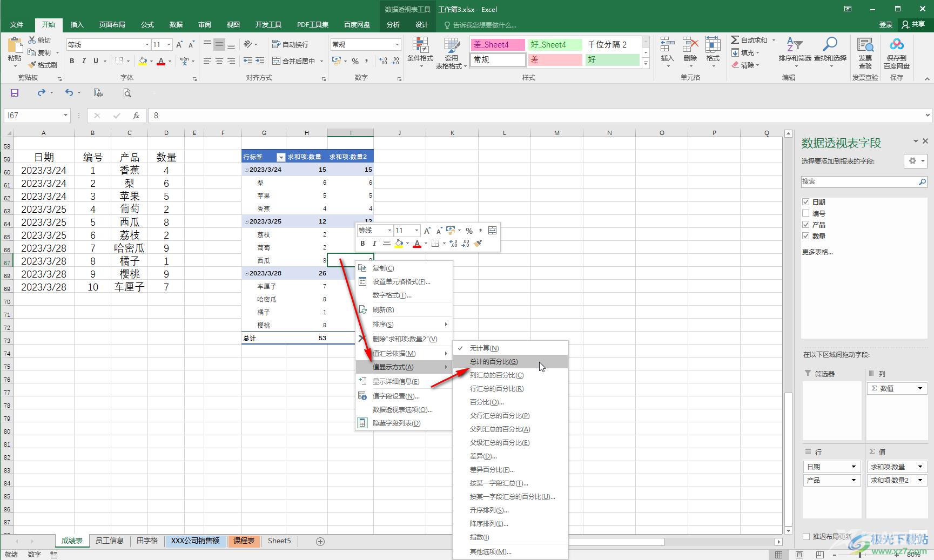934x560 pixels.
Task: Click the Wrap Text button
Action: pyautogui.click(x=291, y=44)
